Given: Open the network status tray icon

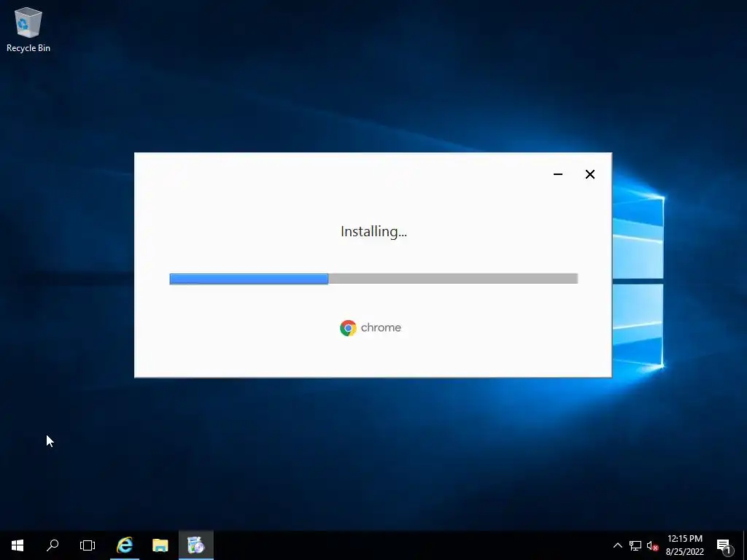Looking at the screenshot, I should click(x=635, y=545).
